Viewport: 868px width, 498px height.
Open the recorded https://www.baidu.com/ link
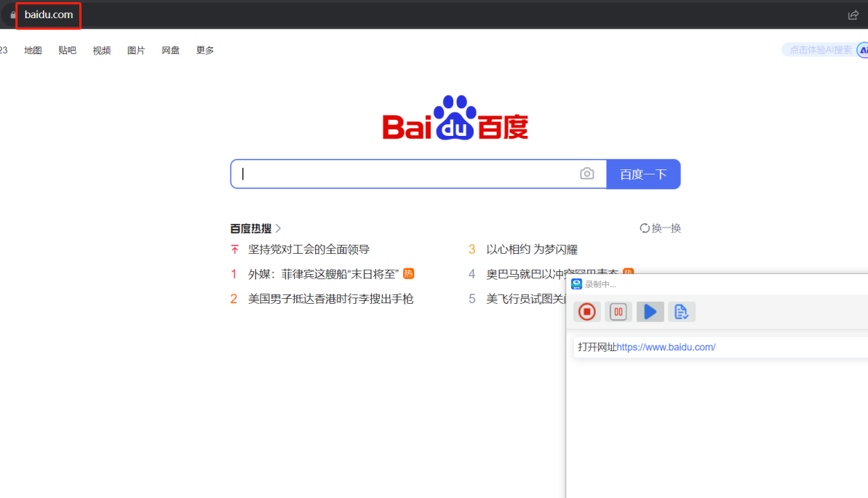pos(666,348)
